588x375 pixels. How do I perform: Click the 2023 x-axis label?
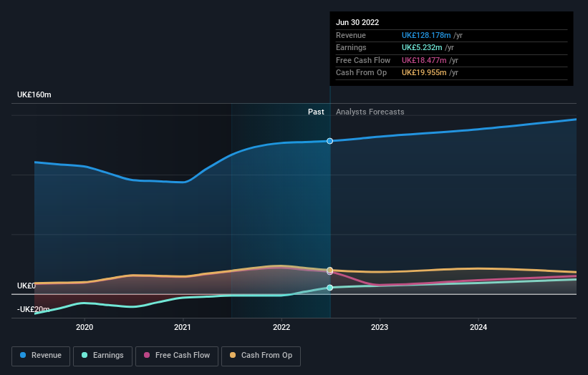[380, 328]
